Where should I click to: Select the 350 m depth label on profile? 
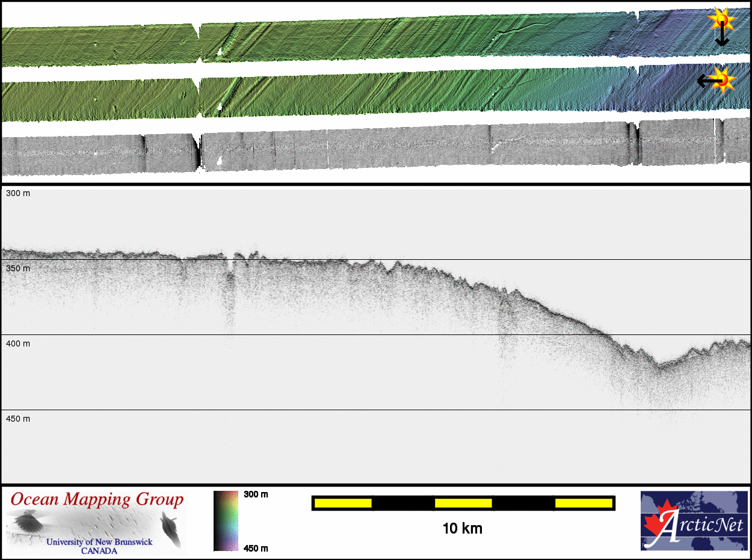[18, 268]
